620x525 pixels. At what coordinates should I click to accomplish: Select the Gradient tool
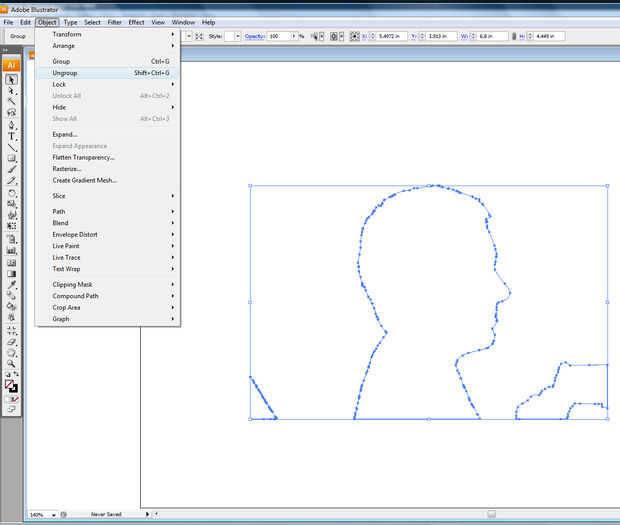point(12,273)
